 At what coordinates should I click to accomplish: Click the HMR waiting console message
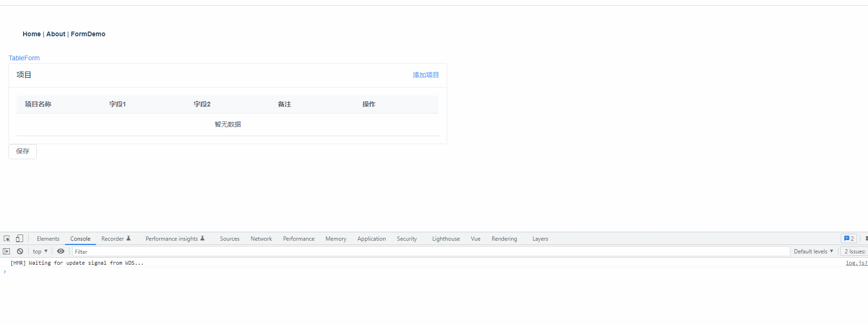[x=77, y=263]
